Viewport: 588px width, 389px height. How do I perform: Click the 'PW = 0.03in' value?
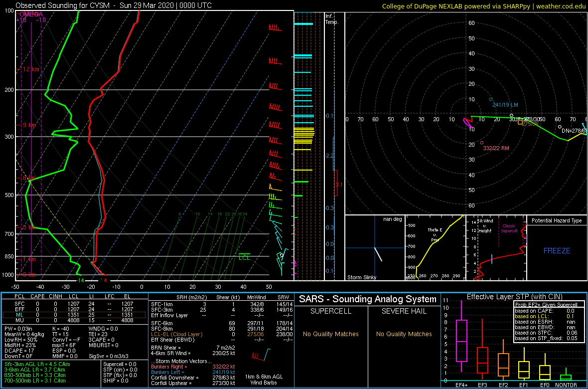point(19,329)
